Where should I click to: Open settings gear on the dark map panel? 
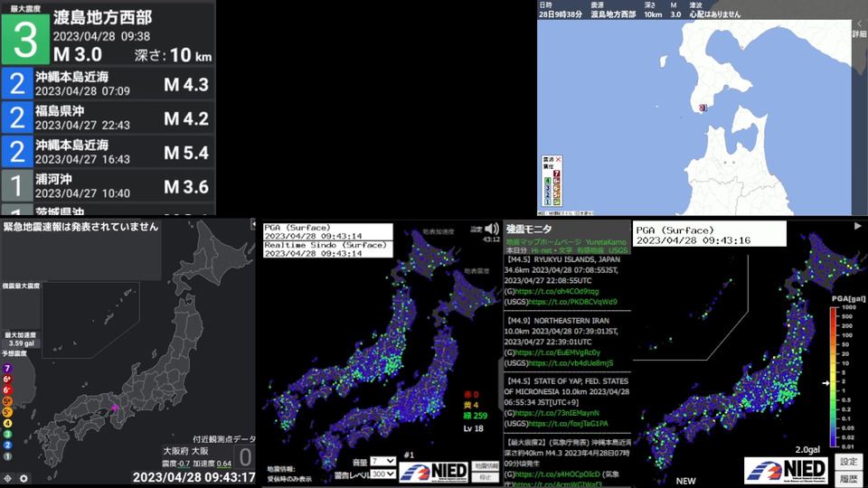(24, 478)
